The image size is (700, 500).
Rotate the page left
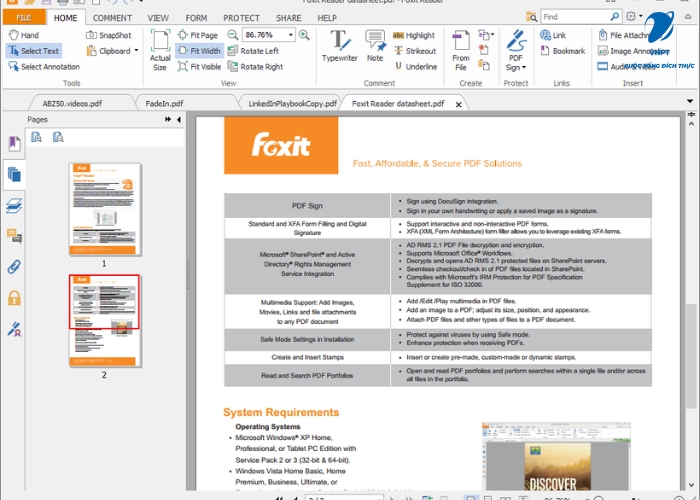tap(253, 51)
